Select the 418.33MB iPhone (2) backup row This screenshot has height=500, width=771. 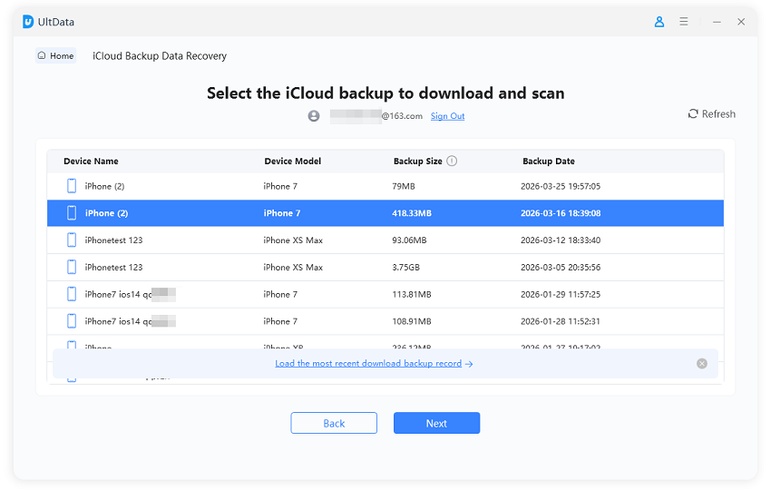tap(385, 213)
